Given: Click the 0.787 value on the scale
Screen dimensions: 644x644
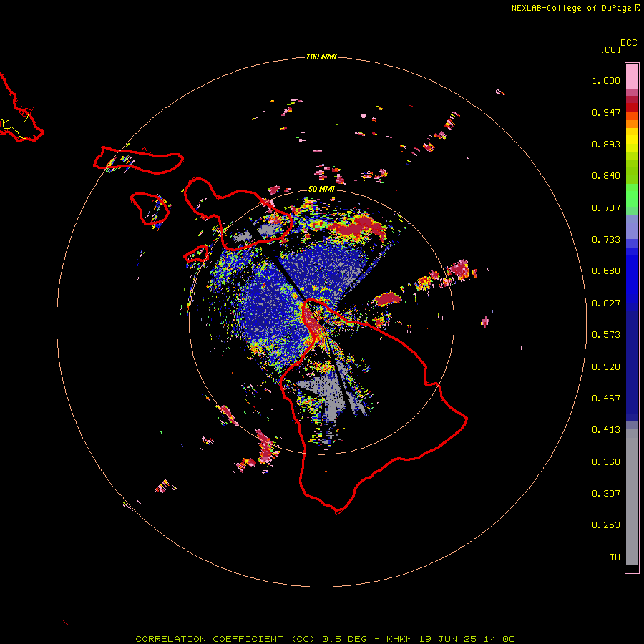Looking at the screenshot, I should 606,208.
